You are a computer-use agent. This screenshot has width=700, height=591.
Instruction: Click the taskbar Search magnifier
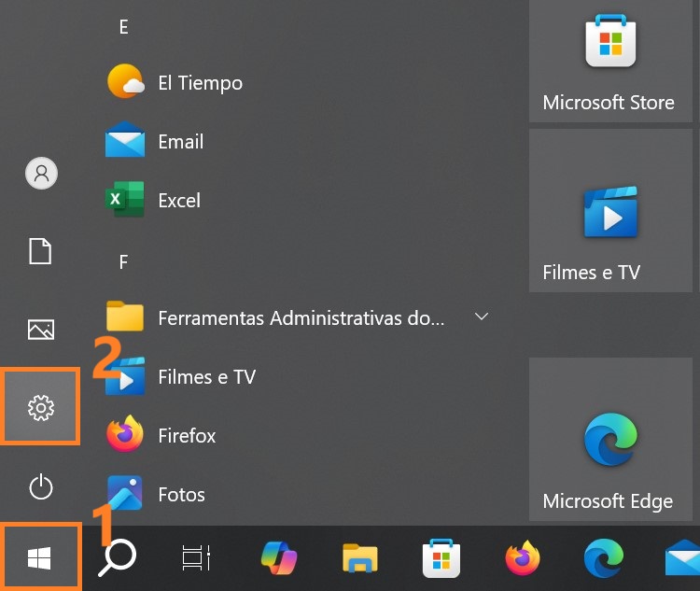click(x=118, y=558)
